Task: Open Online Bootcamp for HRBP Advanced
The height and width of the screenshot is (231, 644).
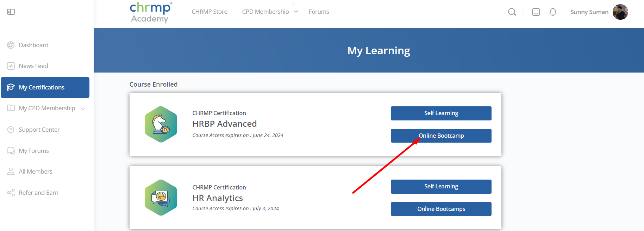Action: 441,136
